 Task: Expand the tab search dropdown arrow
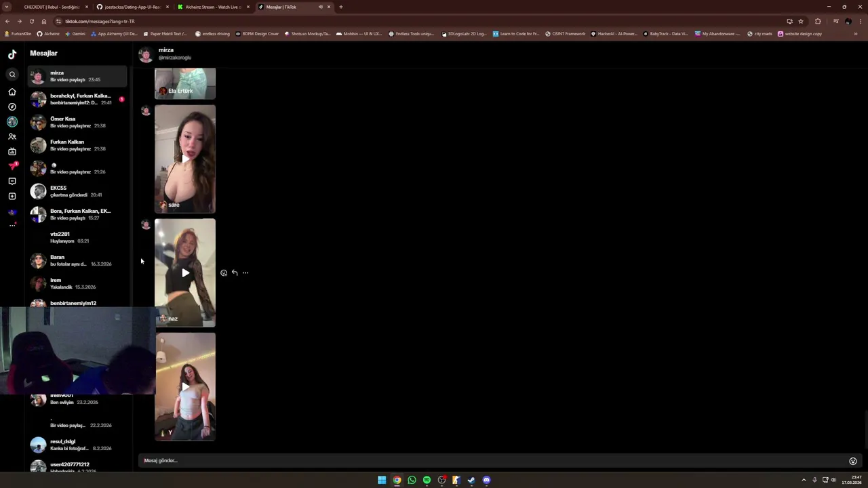pyautogui.click(x=6, y=7)
